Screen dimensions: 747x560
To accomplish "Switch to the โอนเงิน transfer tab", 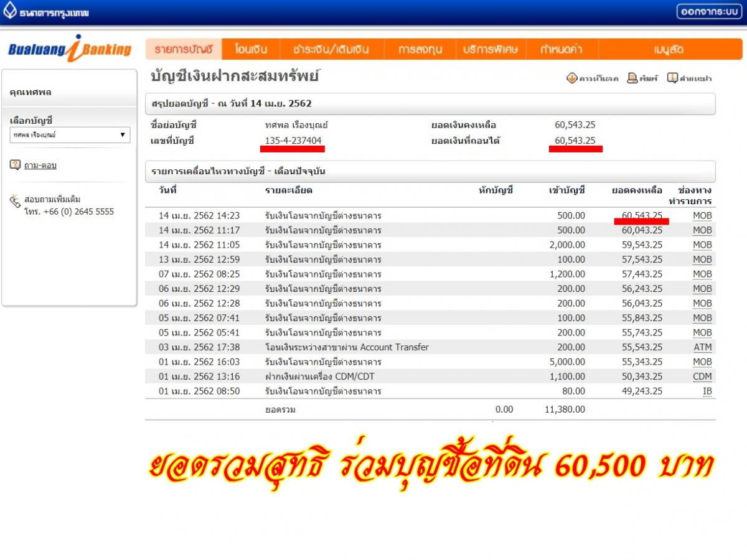I will point(251,49).
